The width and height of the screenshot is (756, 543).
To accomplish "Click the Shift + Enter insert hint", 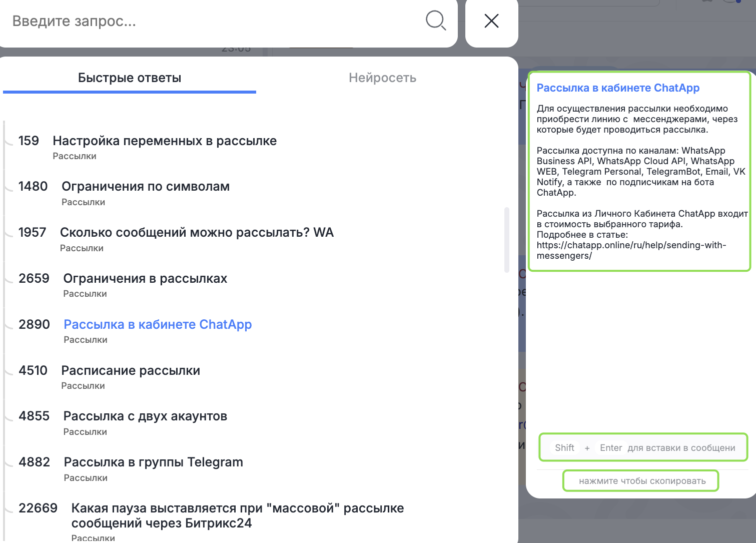I will pyautogui.click(x=643, y=448).
